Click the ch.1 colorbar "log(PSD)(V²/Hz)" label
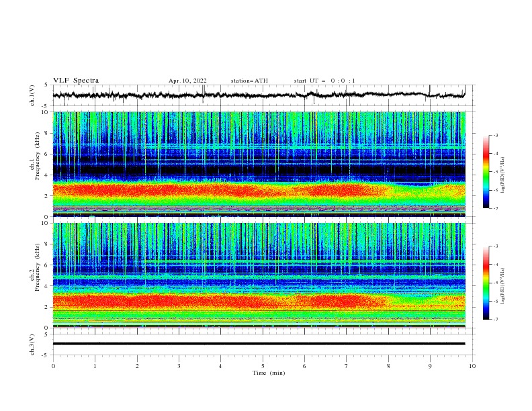This screenshot has height=411, width=532. pos(502,175)
